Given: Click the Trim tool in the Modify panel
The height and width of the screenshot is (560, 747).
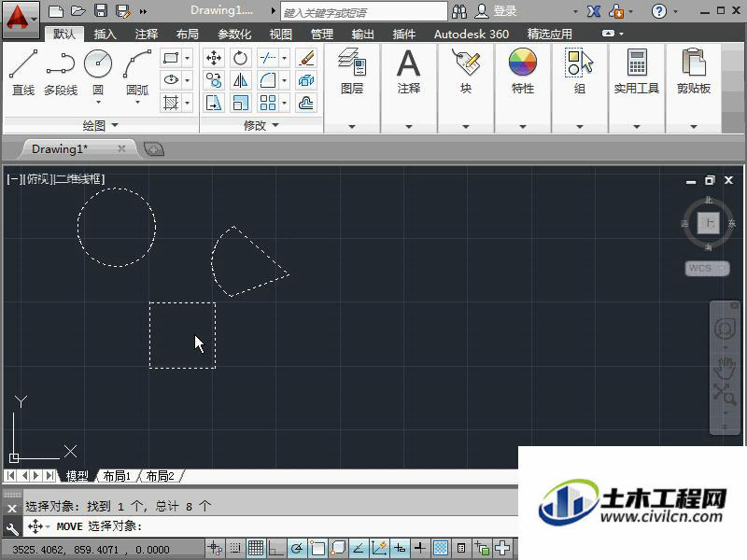Looking at the screenshot, I should [x=267, y=58].
